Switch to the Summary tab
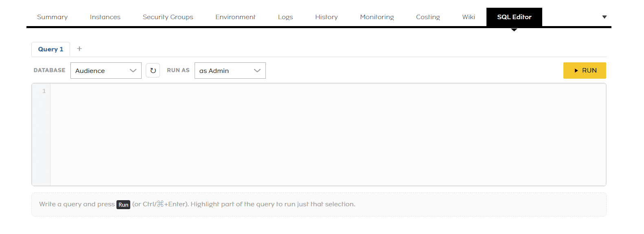The image size is (644, 234). [53, 17]
